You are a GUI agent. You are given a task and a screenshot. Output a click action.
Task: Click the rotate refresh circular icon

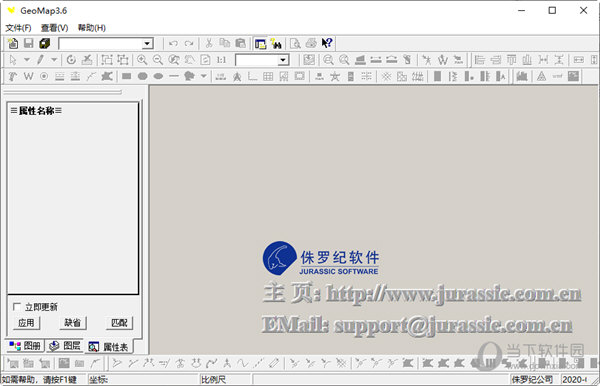71,60
